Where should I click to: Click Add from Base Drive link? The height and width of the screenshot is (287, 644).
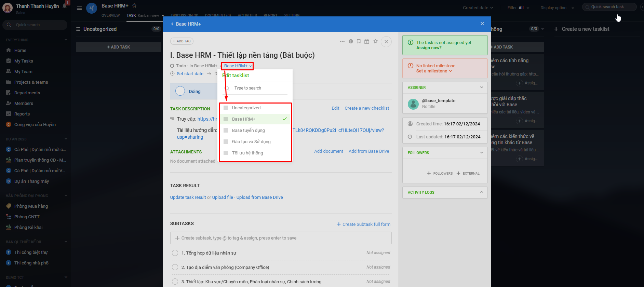[x=369, y=151]
